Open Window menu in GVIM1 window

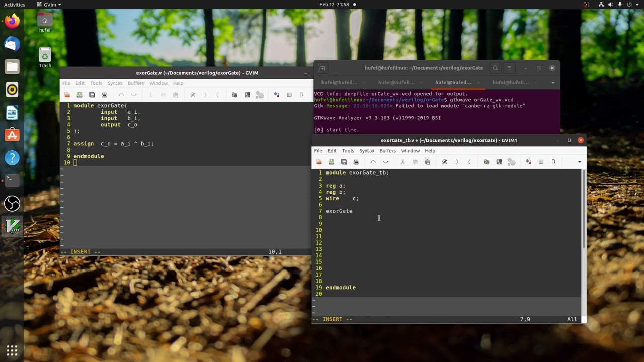(x=411, y=151)
